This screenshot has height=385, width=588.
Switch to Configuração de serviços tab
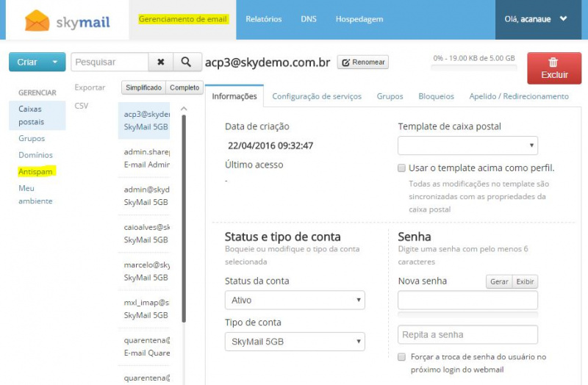(317, 96)
